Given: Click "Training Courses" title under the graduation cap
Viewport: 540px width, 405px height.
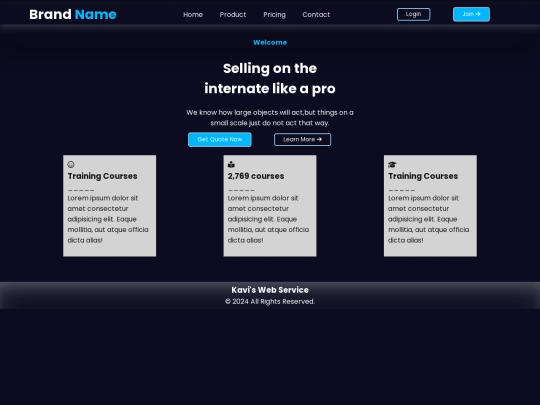Looking at the screenshot, I should point(423,176).
